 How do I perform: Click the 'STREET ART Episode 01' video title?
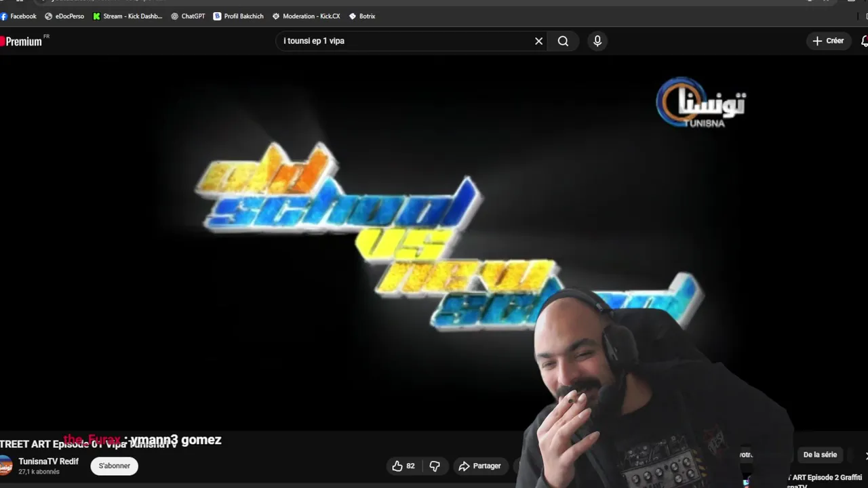tap(88, 444)
